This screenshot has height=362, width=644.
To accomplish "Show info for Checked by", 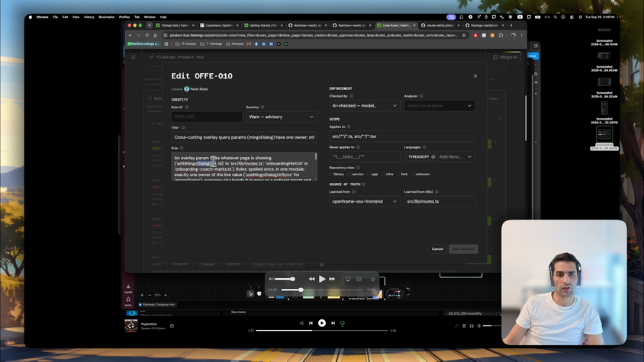I will (x=351, y=96).
